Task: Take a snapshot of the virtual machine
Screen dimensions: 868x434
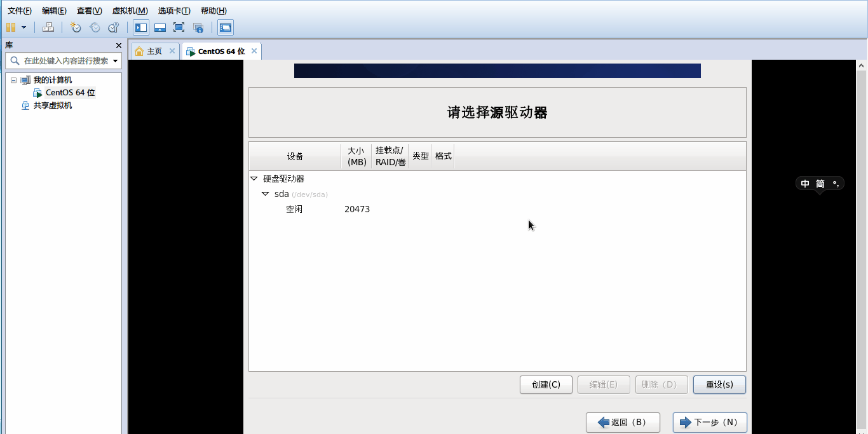Action: coord(75,27)
